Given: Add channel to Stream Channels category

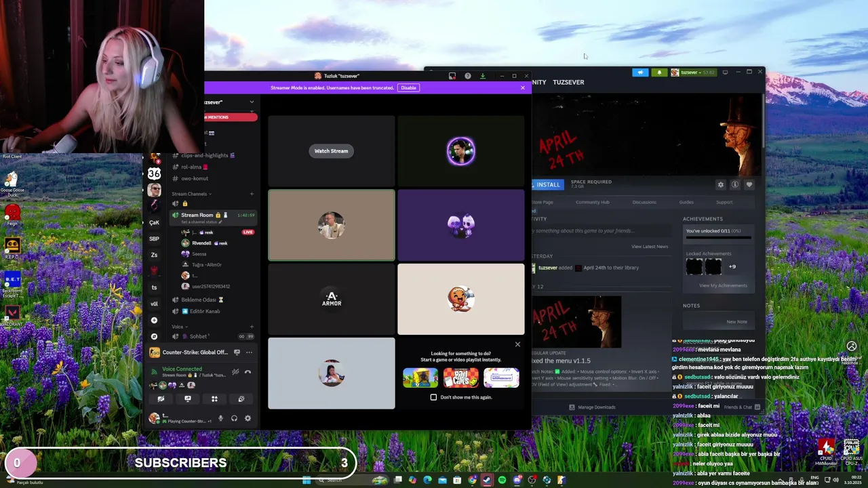Looking at the screenshot, I should click(x=252, y=194).
